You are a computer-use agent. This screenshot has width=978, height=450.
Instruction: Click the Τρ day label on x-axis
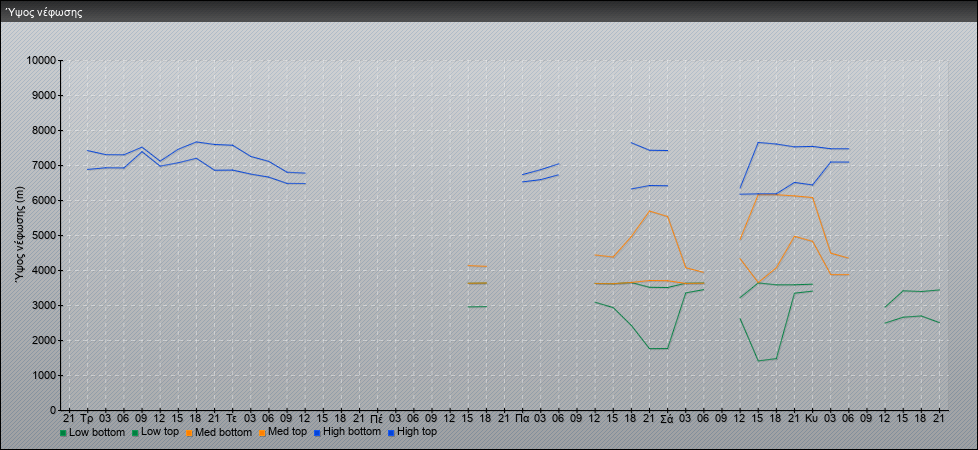click(87, 418)
